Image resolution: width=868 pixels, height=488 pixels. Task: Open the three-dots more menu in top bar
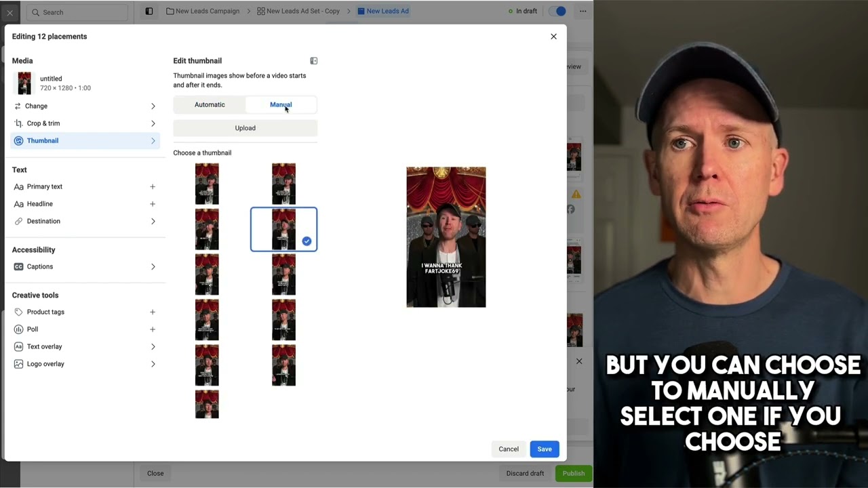tap(583, 11)
